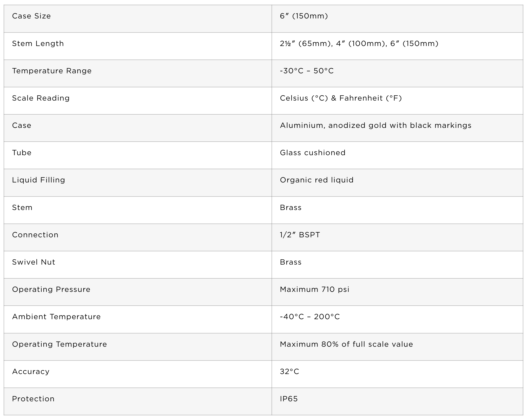
Task: Select the Celsius & Fahrenheit value text
Action: (341, 98)
